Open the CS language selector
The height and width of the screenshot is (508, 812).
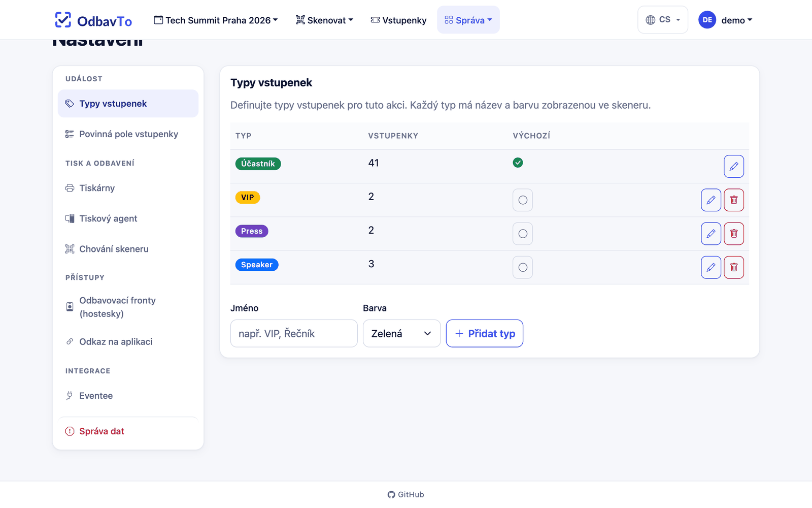tap(662, 20)
